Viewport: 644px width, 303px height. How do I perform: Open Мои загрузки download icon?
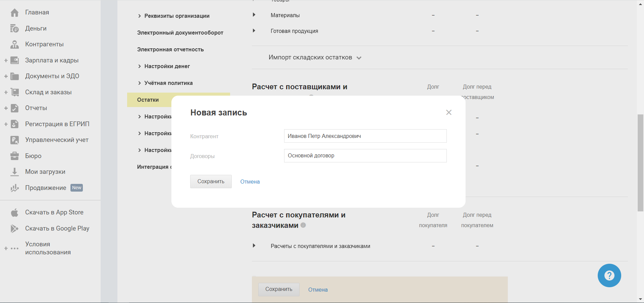coord(14,172)
